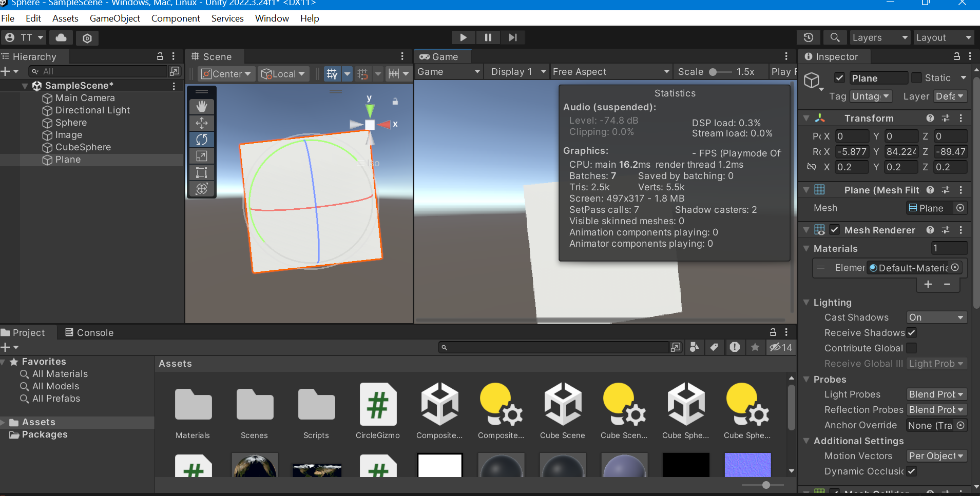The width and height of the screenshot is (980, 496).
Task: Click the Project search field
Action: [554, 347]
